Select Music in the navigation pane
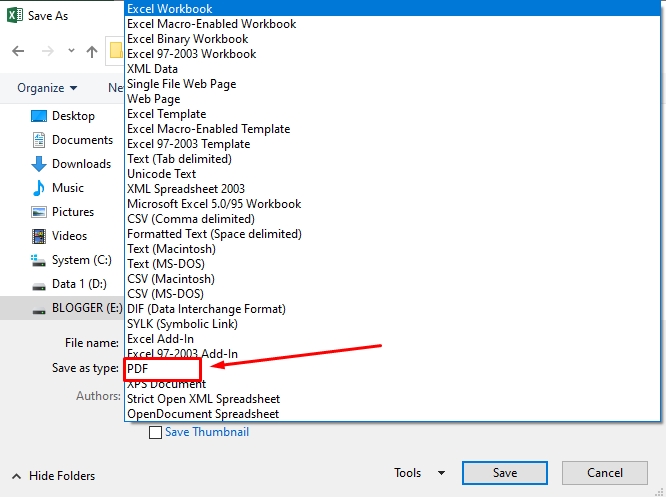The height and width of the screenshot is (497, 666). click(68, 188)
